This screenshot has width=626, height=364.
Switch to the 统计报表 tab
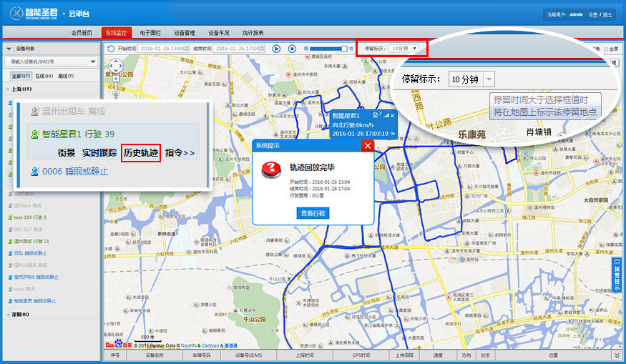click(x=253, y=33)
